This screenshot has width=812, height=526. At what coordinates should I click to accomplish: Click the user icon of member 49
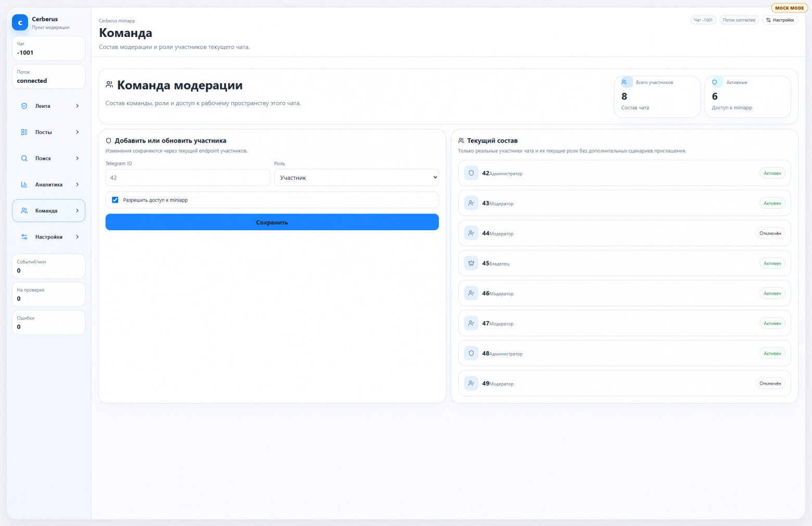[x=471, y=383]
